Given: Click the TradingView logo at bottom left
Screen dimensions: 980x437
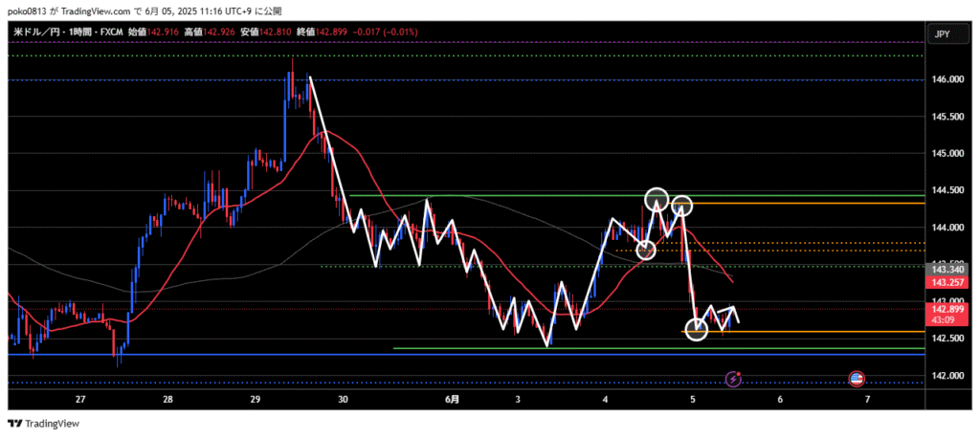Looking at the screenshot, I should tap(44, 424).
